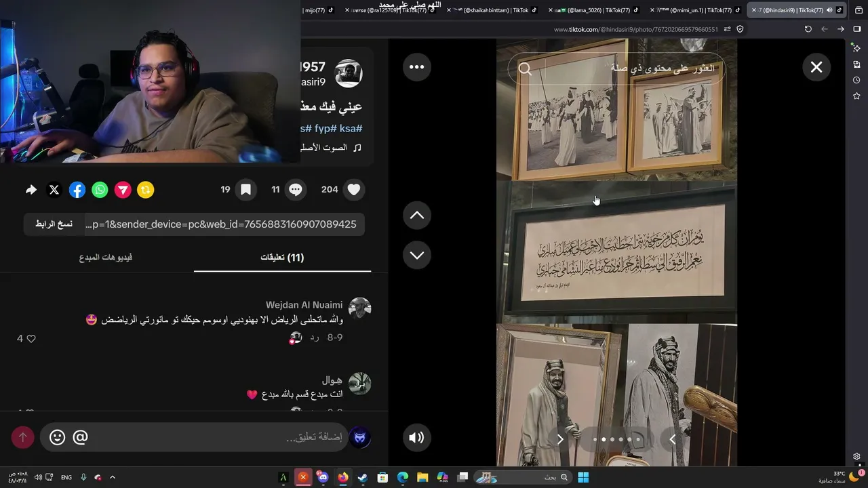
Task: Show the slide toward the right carousel arrow
Action: [673, 439]
